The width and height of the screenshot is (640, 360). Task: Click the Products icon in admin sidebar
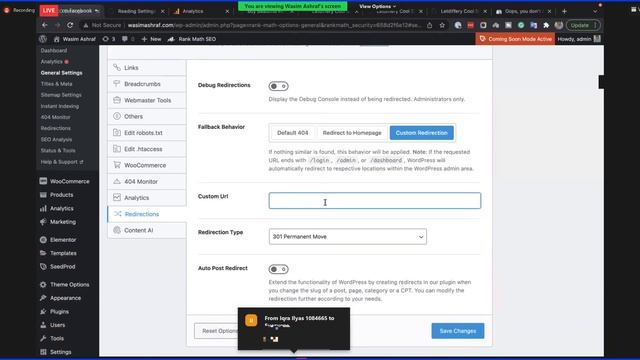[43, 195]
